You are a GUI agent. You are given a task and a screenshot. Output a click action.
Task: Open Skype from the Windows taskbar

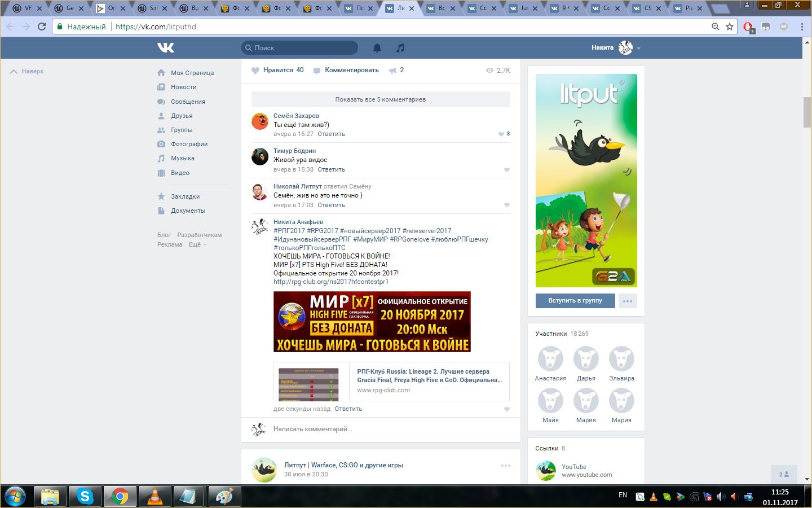tap(85, 496)
